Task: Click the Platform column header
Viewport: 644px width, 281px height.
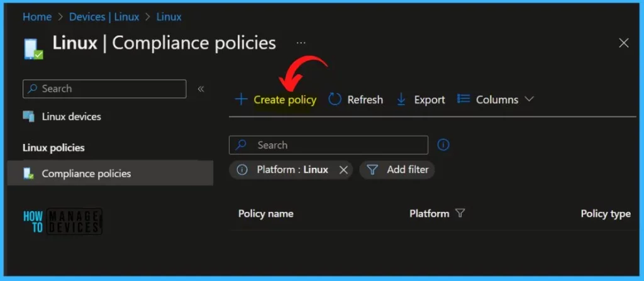Action: coord(429,214)
